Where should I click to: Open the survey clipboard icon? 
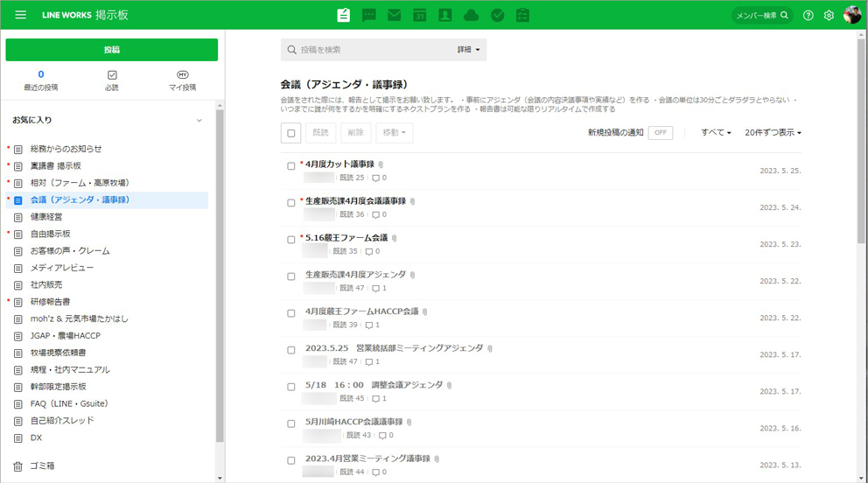(x=523, y=15)
